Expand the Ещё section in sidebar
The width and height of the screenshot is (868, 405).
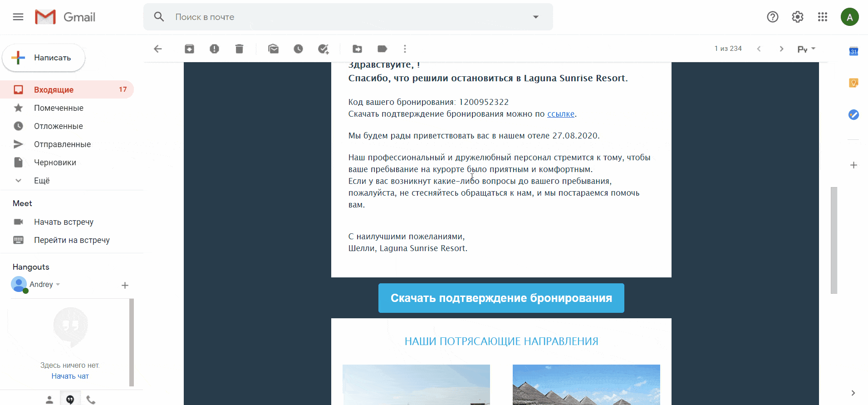point(41,181)
